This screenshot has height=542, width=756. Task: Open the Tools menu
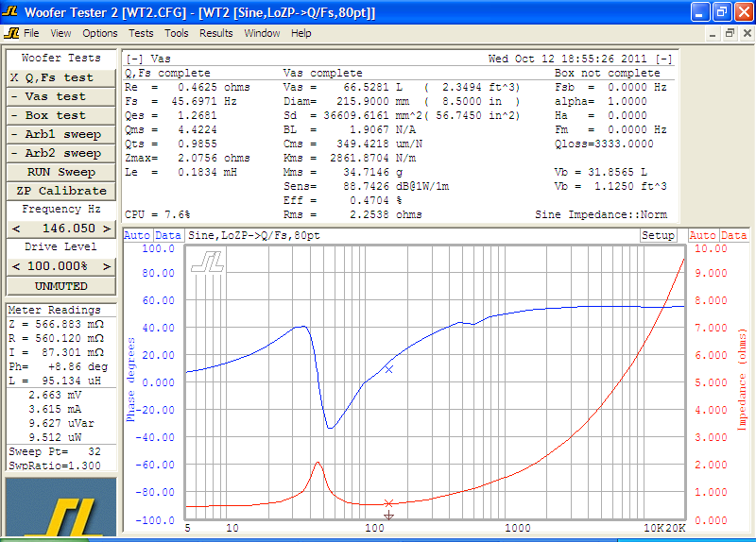177,33
